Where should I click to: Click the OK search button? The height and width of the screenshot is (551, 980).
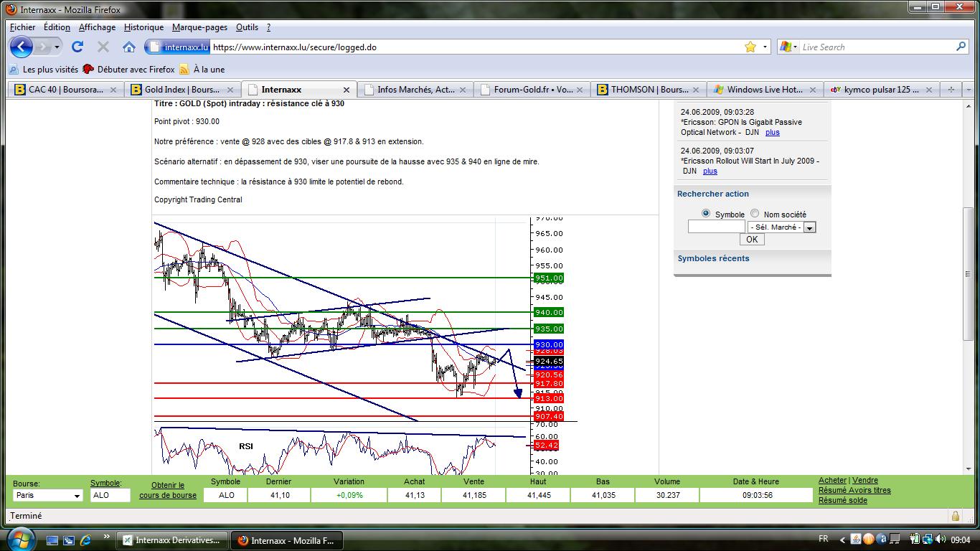(x=752, y=240)
